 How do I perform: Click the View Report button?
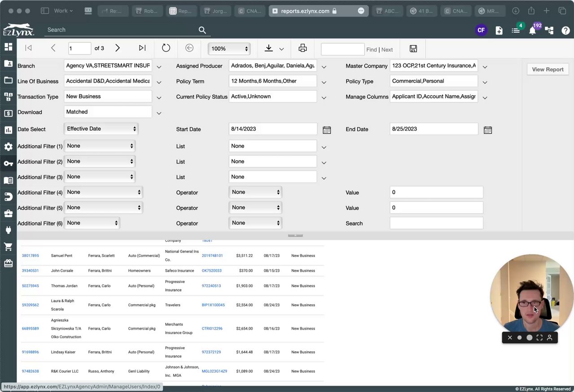(x=548, y=70)
